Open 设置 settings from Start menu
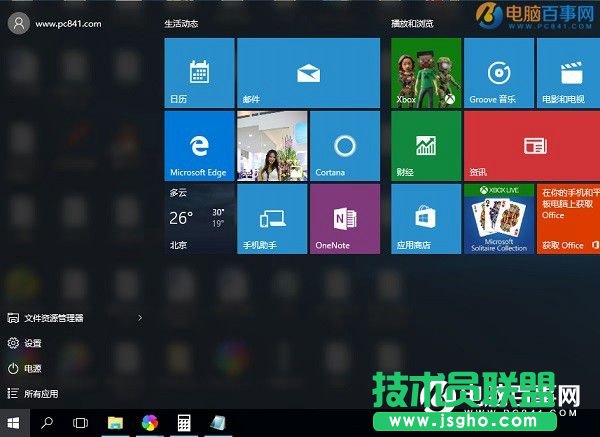Image resolution: width=600 pixels, height=437 pixels. pos(24,343)
